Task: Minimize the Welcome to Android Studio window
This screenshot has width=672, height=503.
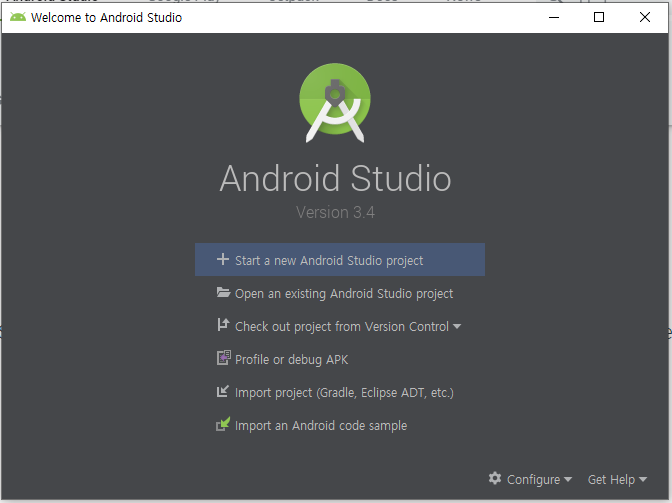Action: tap(554, 17)
